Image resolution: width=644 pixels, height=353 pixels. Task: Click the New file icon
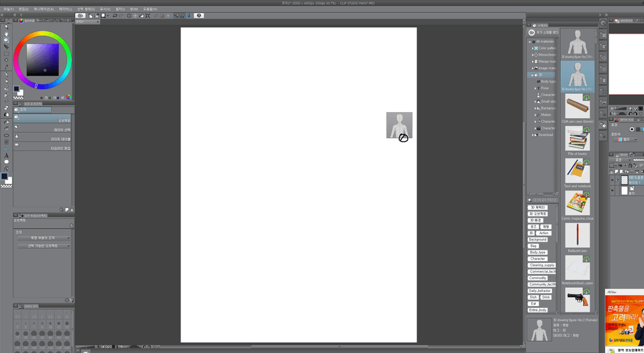click(91, 15)
